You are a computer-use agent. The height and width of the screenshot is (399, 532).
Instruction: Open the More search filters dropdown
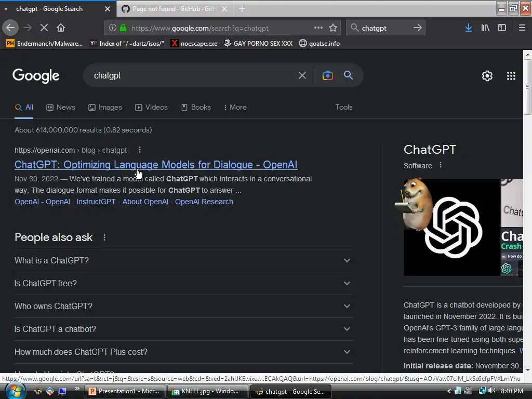click(235, 107)
